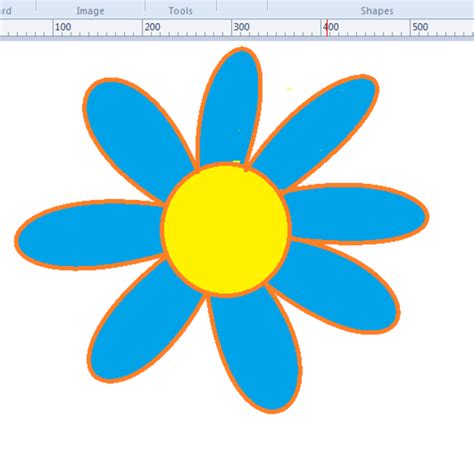Click the Image ribbon group label
Image resolution: width=474 pixels, height=464 pixels.
pos(90,11)
